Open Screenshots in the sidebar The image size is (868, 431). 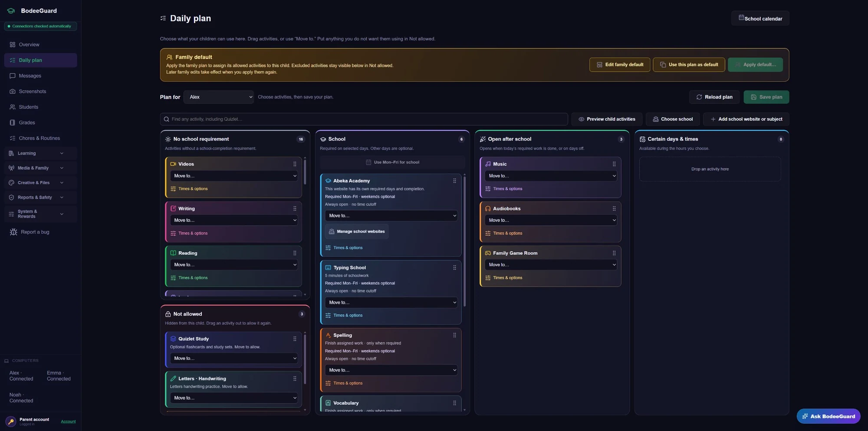pos(40,92)
